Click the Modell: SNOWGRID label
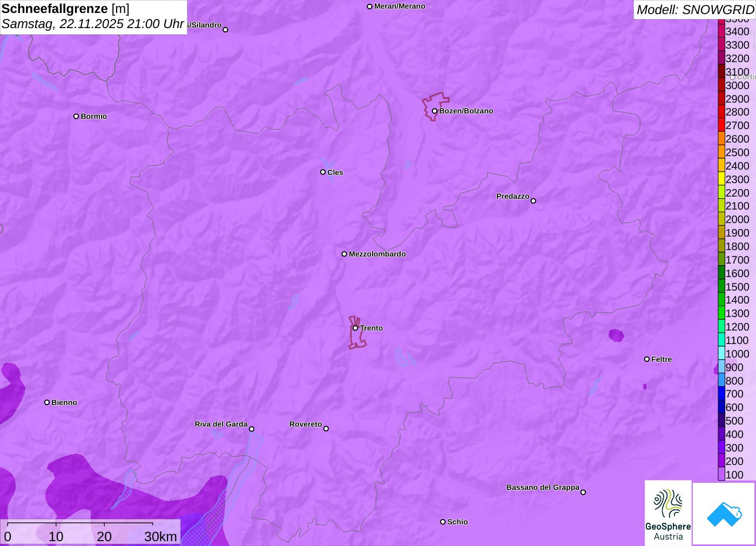The height and width of the screenshot is (546, 756). tap(695, 10)
